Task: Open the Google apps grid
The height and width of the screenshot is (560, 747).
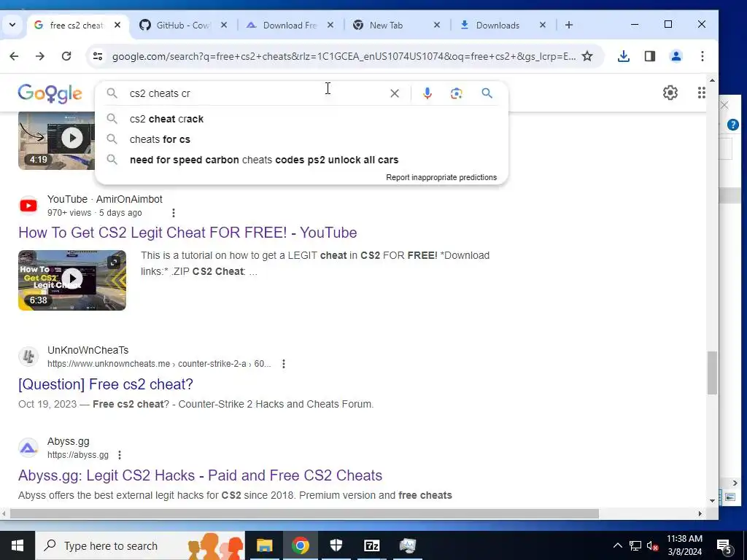Action: [x=701, y=93]
